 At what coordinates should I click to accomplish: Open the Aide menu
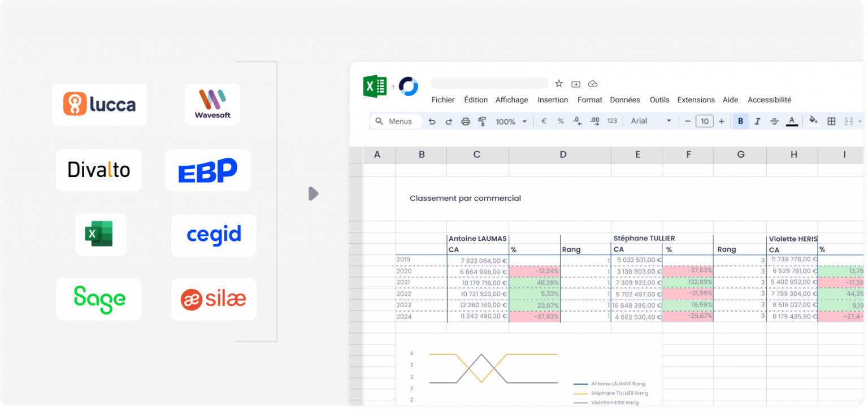click(731, 100)
